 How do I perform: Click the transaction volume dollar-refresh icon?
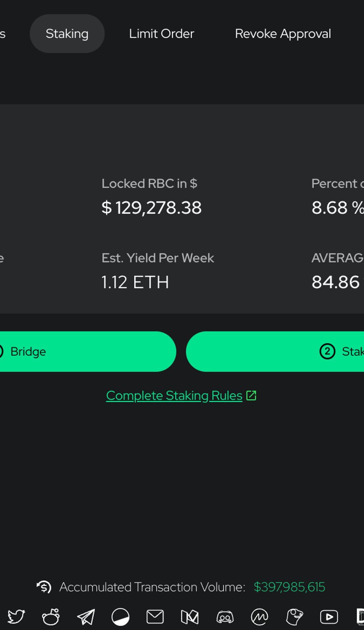(44, 587)
